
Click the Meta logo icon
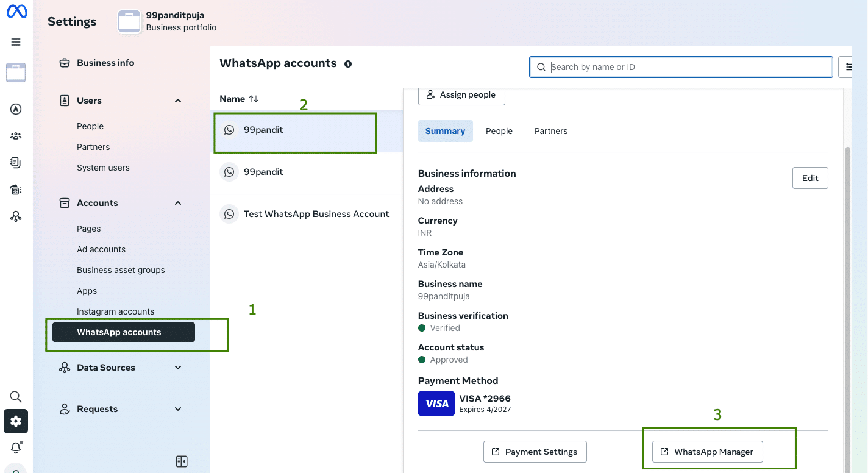tap(16, 12)
